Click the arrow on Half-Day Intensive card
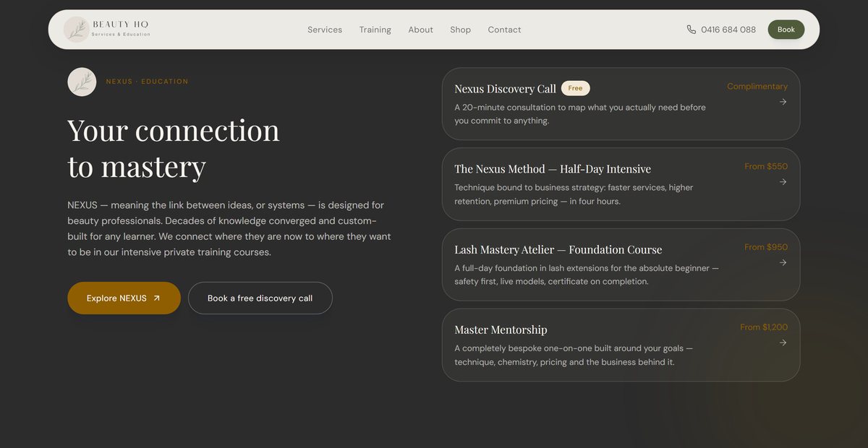Screen dimensions: 868x448 [x=783, y=182]
